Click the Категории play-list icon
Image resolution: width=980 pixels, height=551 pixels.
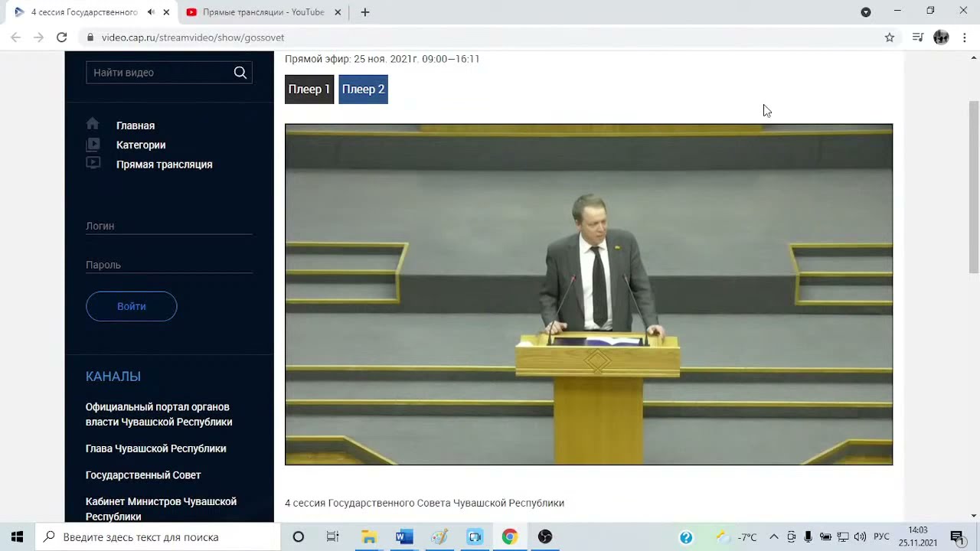93,144
